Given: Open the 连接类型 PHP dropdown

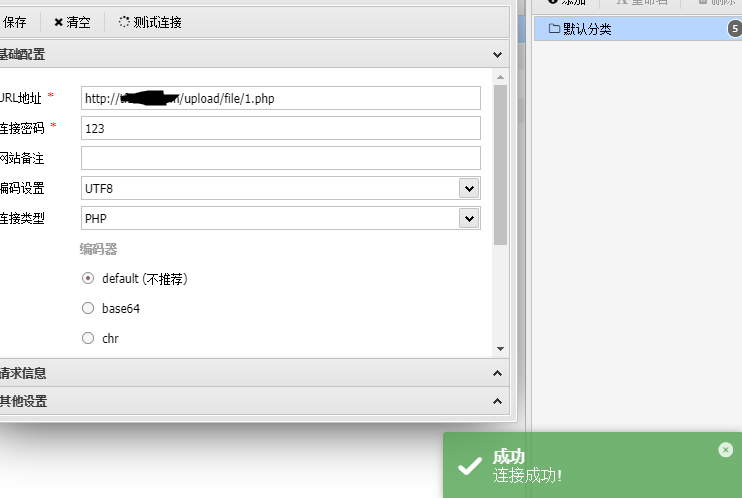Looking at the screenshot, I should pyautogui.click(x=281, y=218).
